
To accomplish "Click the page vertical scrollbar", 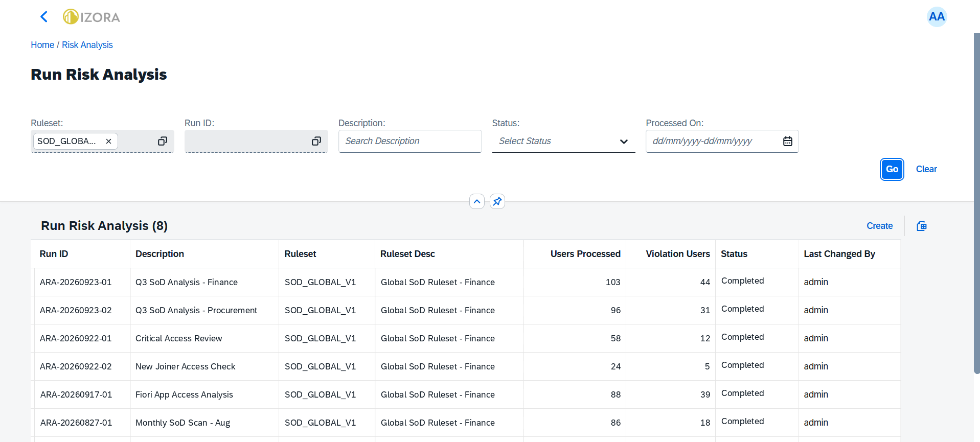I will pos(977,203).
